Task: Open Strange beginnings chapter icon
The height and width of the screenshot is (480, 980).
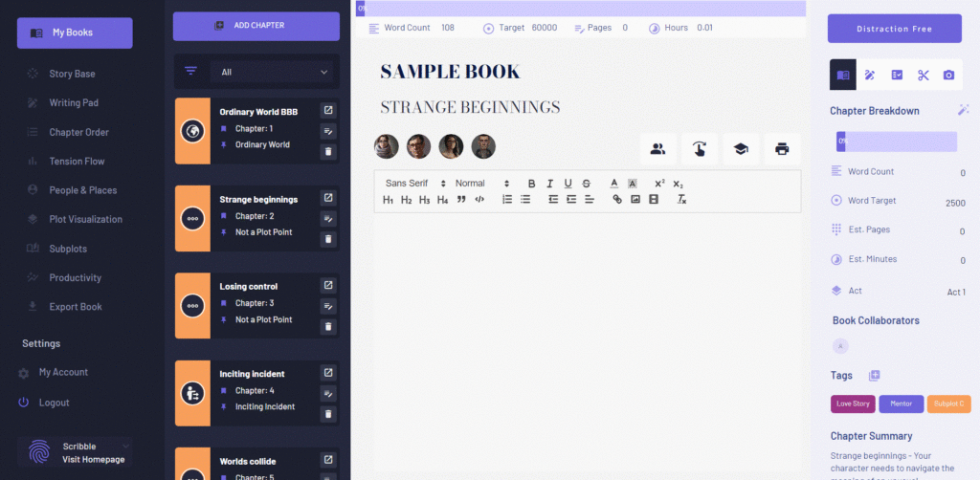Action: 328,198
